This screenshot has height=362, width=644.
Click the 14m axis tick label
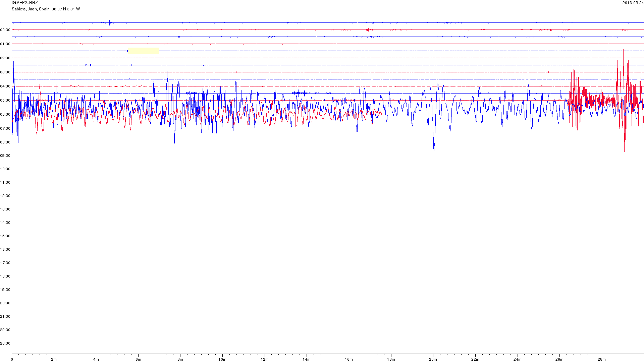click(307, 360)
